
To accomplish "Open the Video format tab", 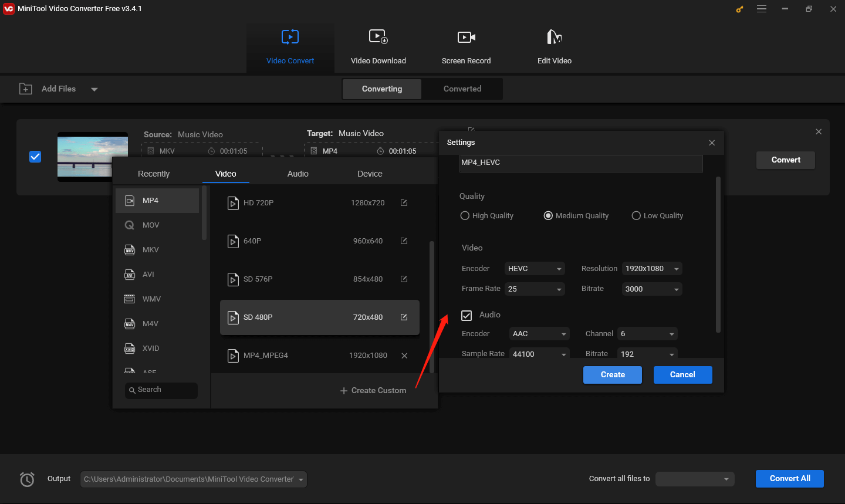I will point(225,174).
